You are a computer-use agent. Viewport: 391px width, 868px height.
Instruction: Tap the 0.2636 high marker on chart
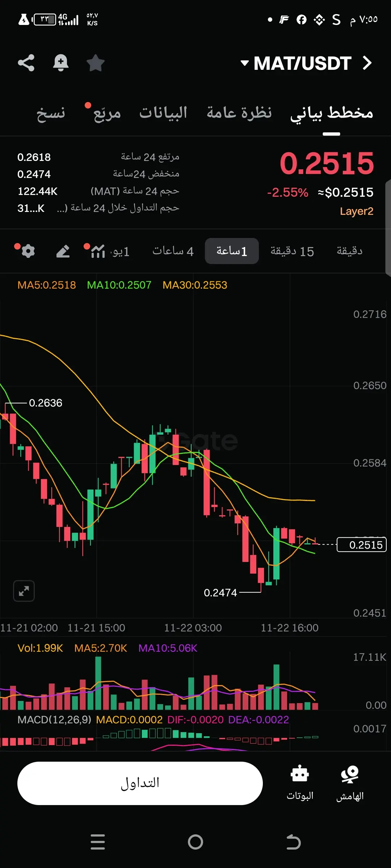46,403
